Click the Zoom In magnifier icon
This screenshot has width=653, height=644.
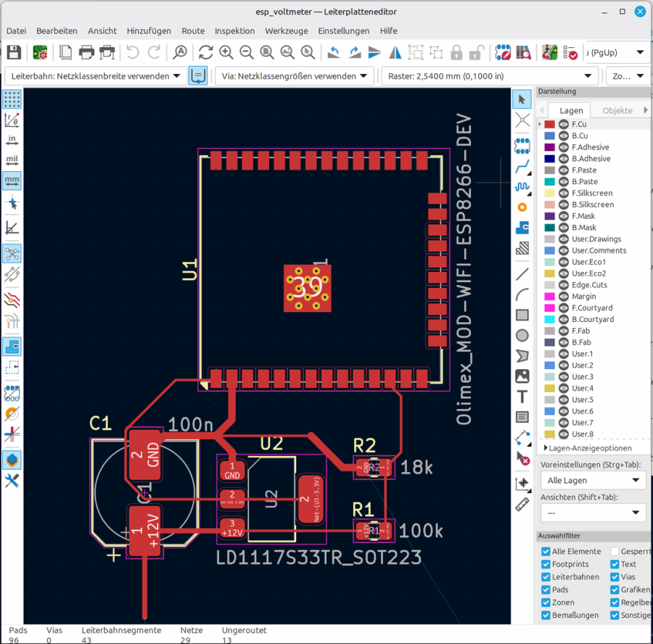pyautogui.click(x=226, y=52)
